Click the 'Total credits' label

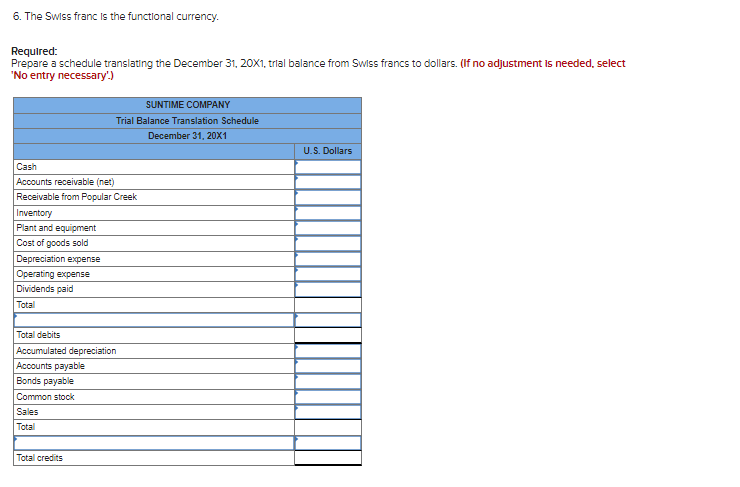[39, 458]
